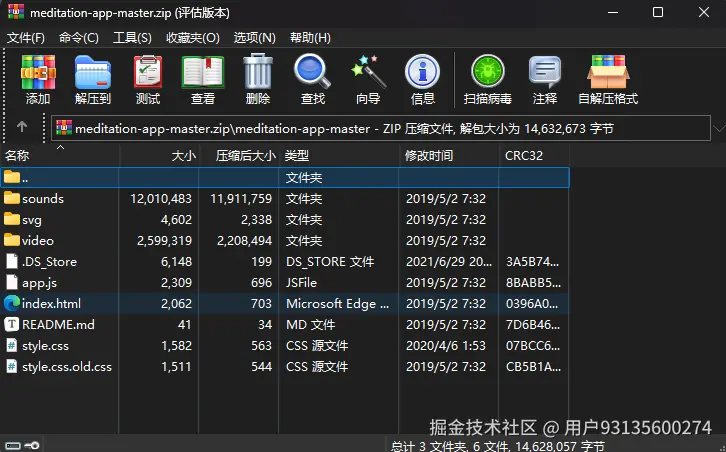Image resolution: width=726 pixels, height=452 pixels.
Task: Go up one level arrow
Action: click(x=22, y=126)
